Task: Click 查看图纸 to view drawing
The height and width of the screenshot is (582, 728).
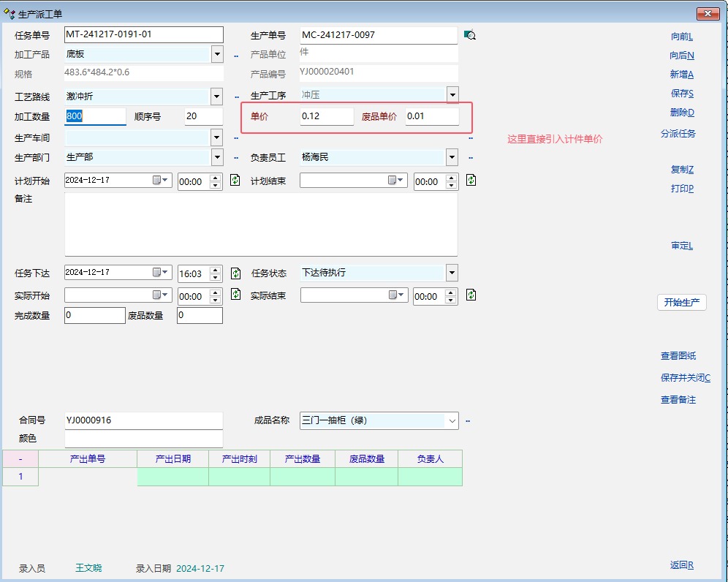Action: point(678,356)
